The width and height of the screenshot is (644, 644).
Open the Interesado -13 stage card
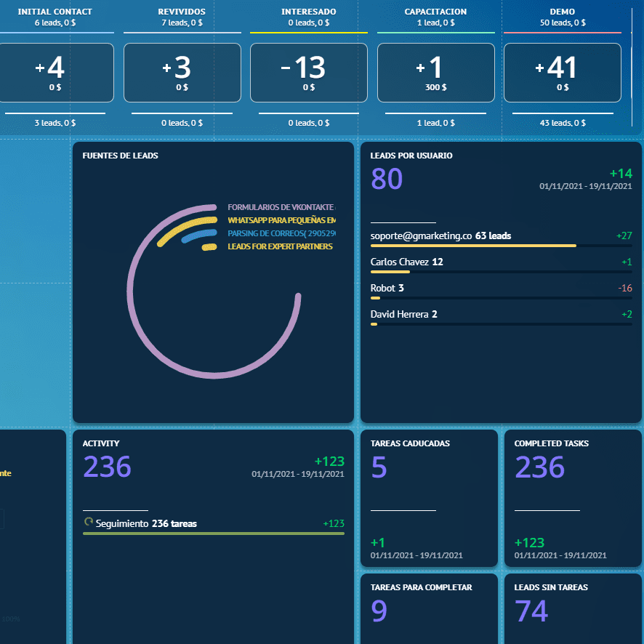click(309, 73)
